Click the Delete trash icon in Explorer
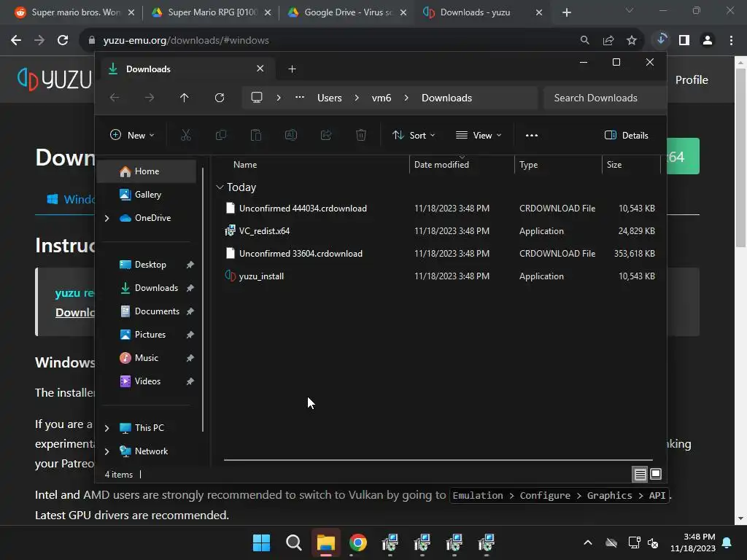The height and width of the screenshot is (560, 747). [361, 135]
